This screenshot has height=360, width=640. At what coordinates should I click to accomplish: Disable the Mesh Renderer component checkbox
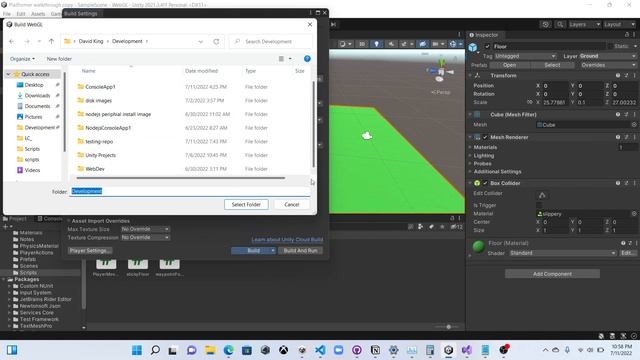[x=485, y=137]
